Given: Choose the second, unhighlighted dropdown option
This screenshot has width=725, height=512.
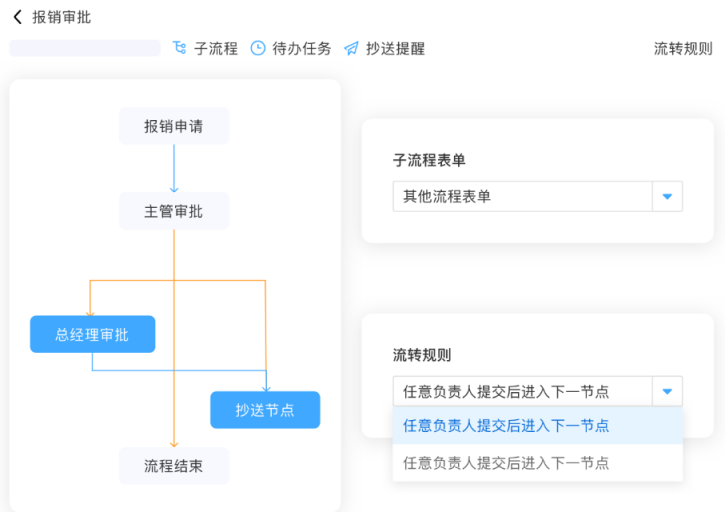Looking at the screenshot, I should [x=537, y=463].
